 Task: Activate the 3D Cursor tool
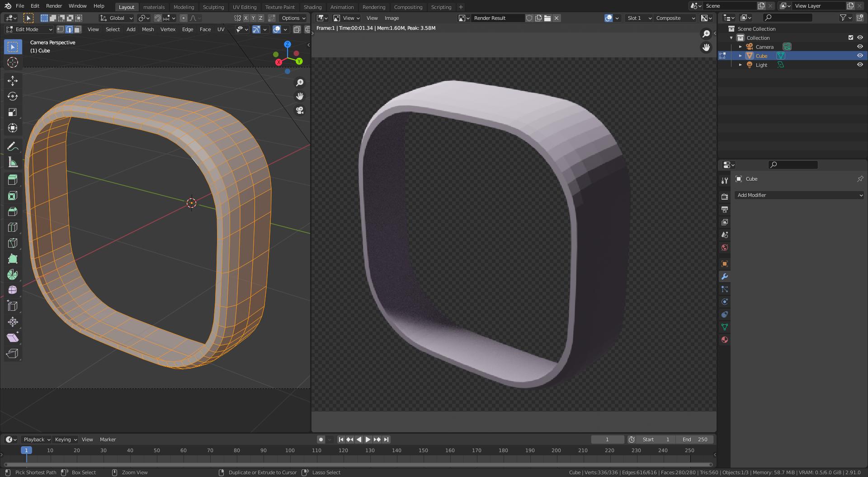click(13, 62)
